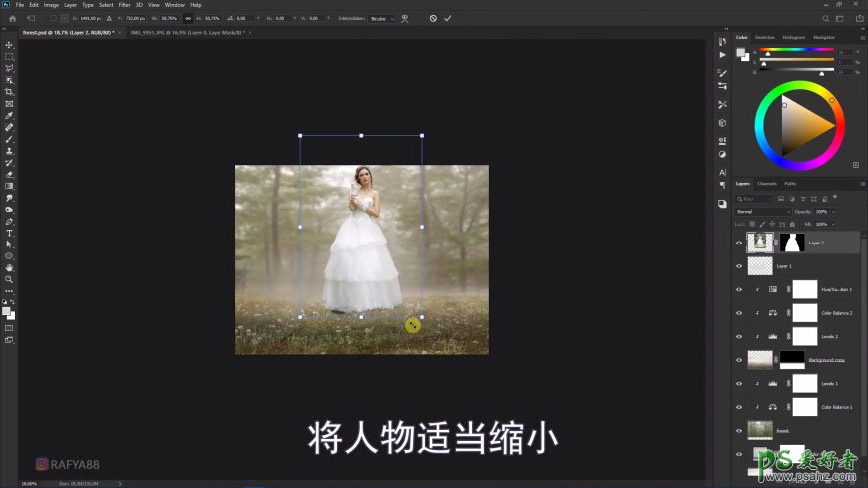The width and height of the screenshot is (868, 488).
Task: Cancel the transform with the circle-slash icon
Action: [433, 18]
